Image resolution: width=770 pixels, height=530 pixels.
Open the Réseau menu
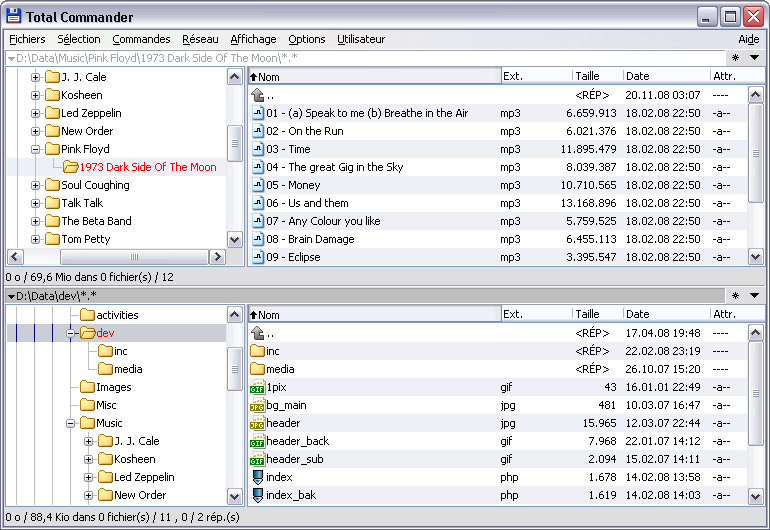[200, 39]
